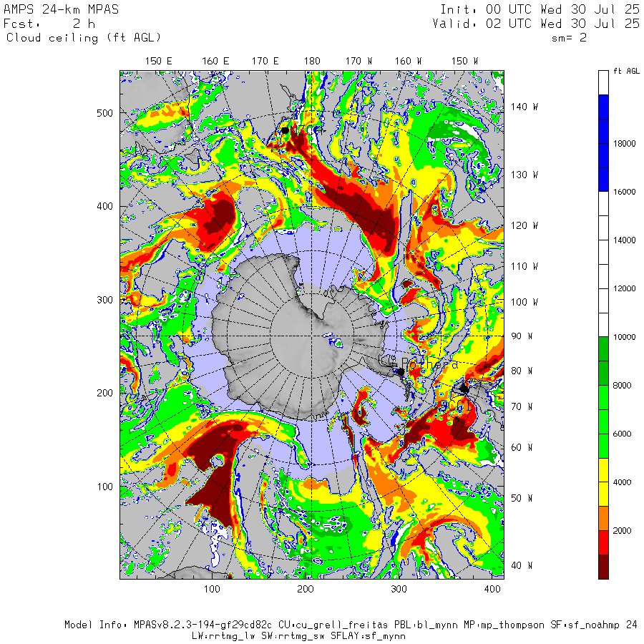Click the '14000' color bar label

pyautogui.click(x=624, y=240)
